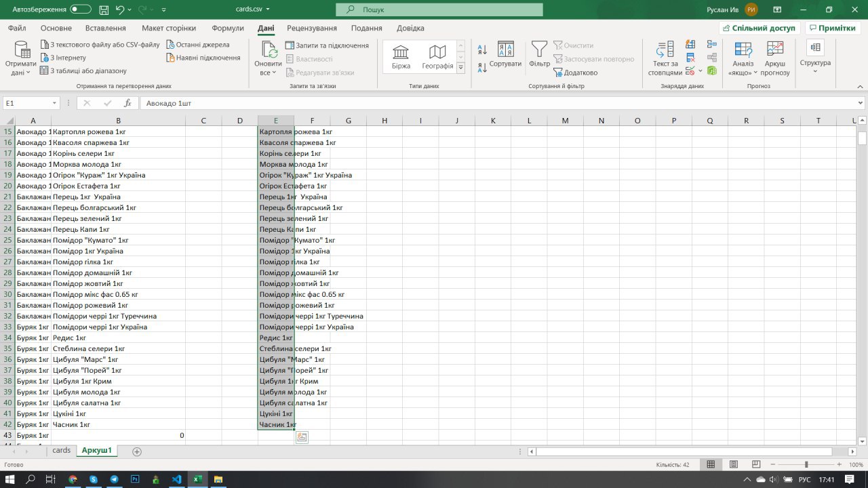
Task: Open the Sort (Сортувати) dialog
Action: (505, 55)
